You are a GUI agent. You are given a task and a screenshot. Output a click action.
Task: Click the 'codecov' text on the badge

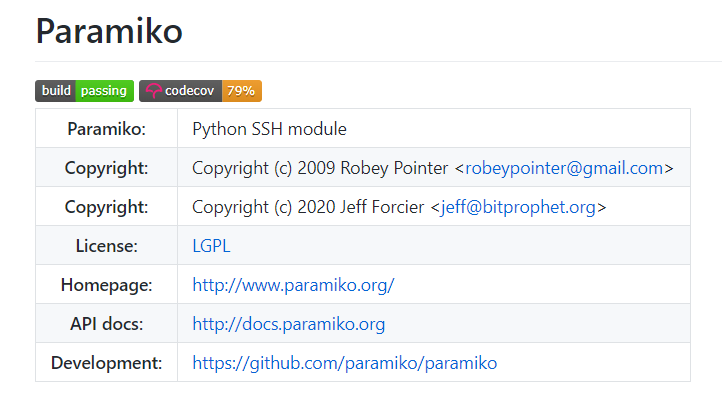pyautogui.click(x=190, y=91)
